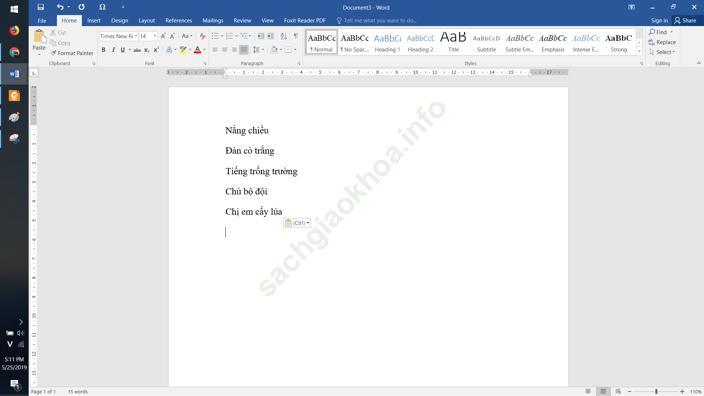Screen dimensions: 704x396
Task: Apply subscript formatting
Action: pos(146,50)
